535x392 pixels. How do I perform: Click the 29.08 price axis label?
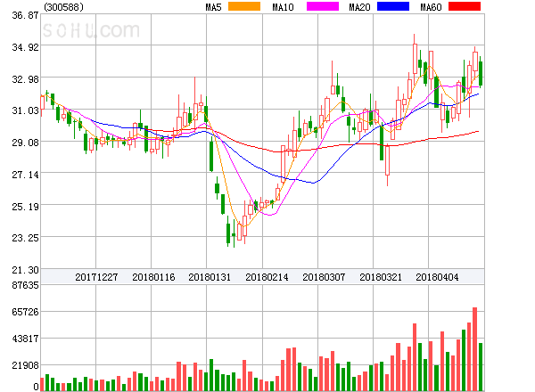(x=25, y=143)
